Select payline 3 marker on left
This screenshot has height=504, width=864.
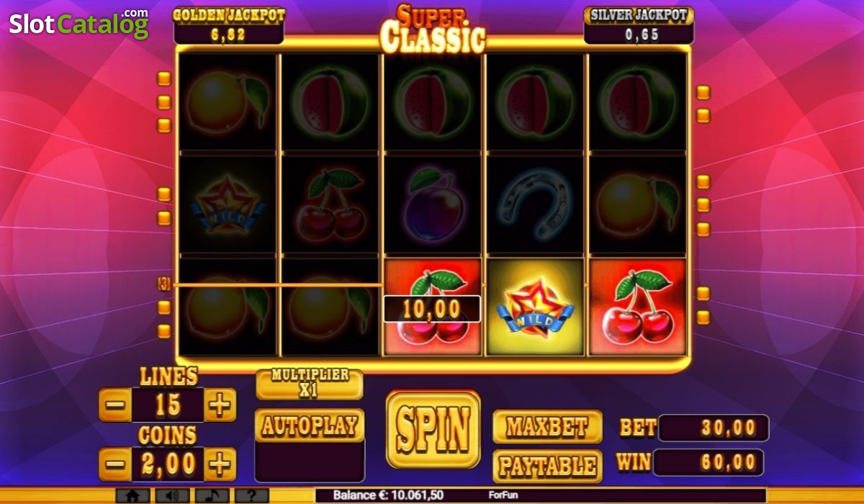(x=164, y=284)
